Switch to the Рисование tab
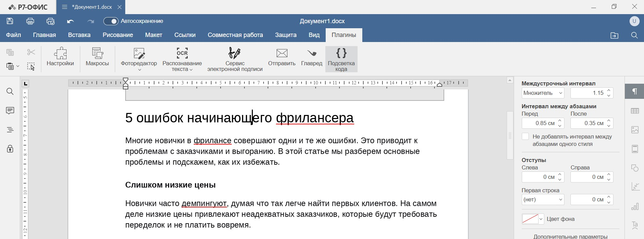Viewport: 644px width, 239px height. pos(118,35)
